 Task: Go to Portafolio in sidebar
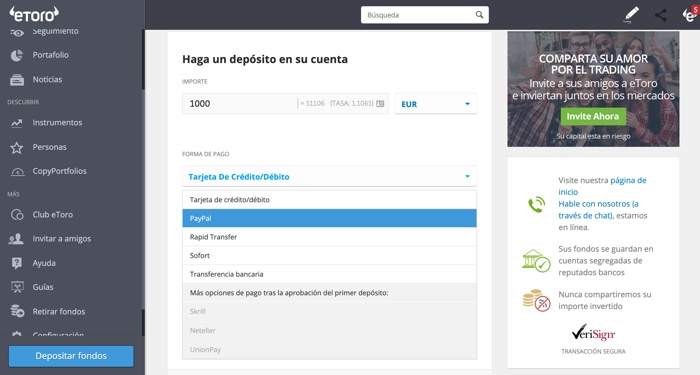(50, 55)
